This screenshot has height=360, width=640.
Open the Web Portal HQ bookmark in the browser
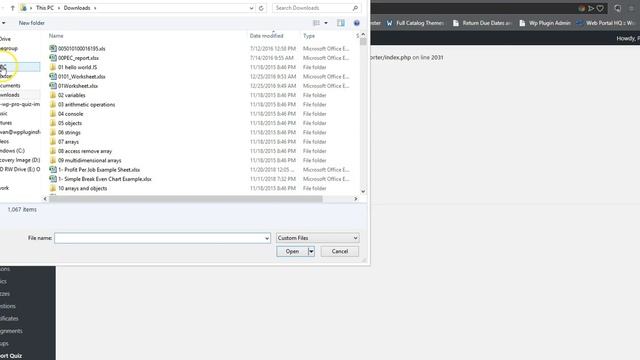coord(606,23)
